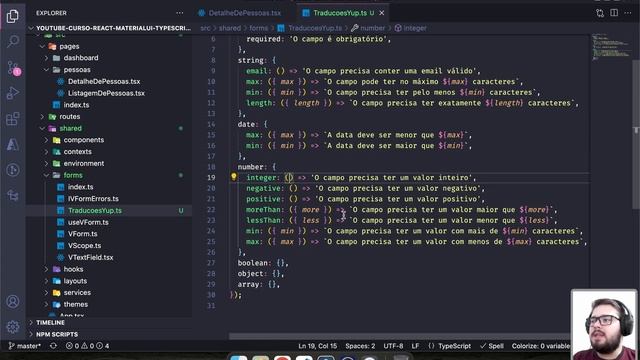The width and height of the screenshot is (640, 360).
Task: Open the Extensions view
Action: pyautogui.click(x=13, y=119)
